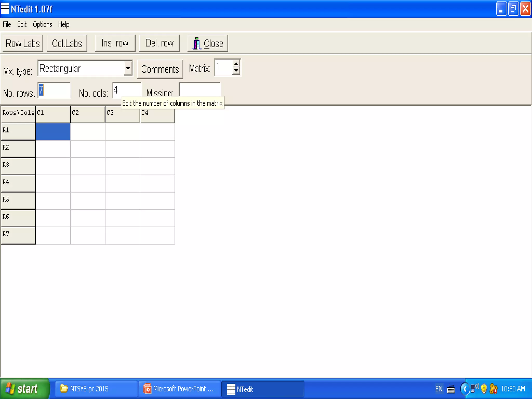Click the Row Labs button

23,43
